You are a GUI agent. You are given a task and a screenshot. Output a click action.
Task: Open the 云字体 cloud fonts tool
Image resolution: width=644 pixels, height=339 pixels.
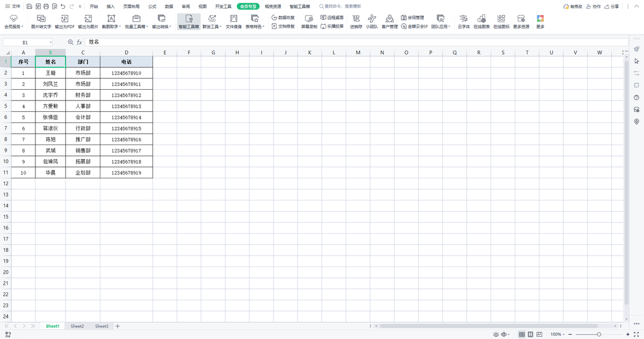(464, 22)
